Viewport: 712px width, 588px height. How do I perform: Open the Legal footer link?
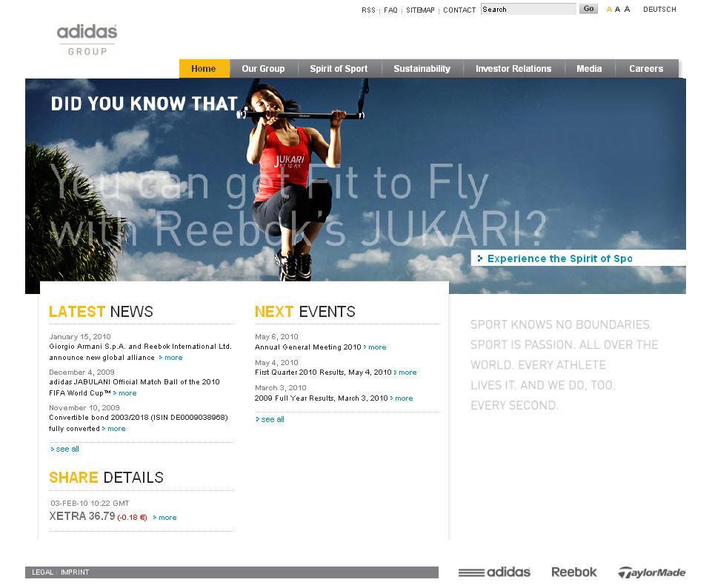point(42,572)
